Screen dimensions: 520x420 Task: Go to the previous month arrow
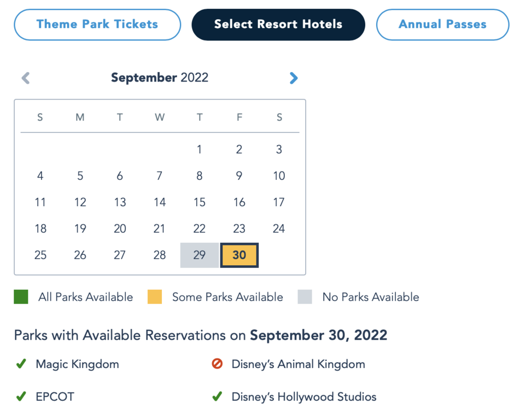pos(25,78)
